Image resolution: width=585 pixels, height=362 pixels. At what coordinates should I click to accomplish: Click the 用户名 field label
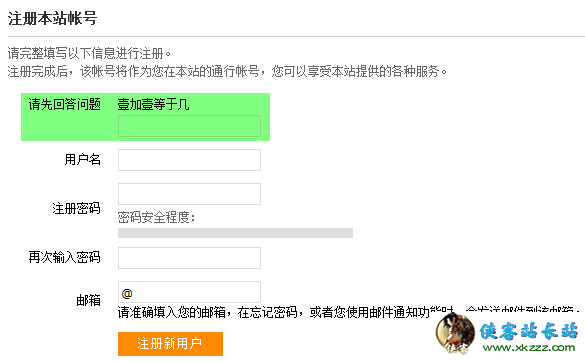(82, 160)
